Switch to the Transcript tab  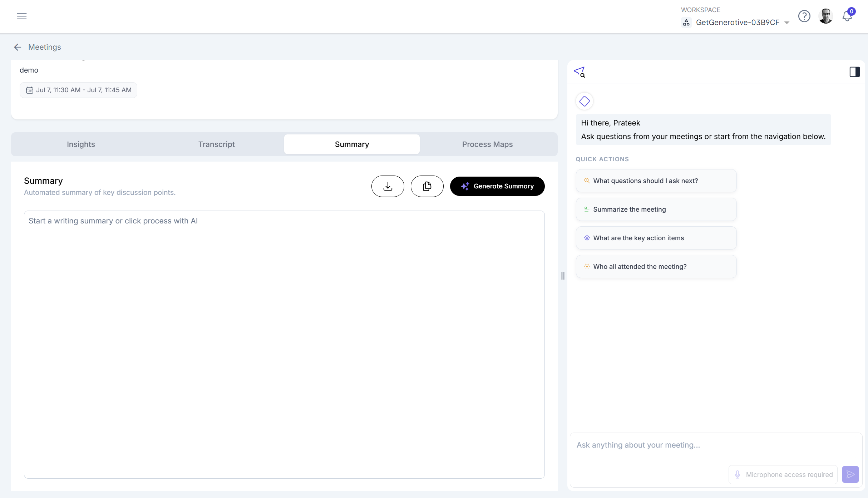point(216,144)
